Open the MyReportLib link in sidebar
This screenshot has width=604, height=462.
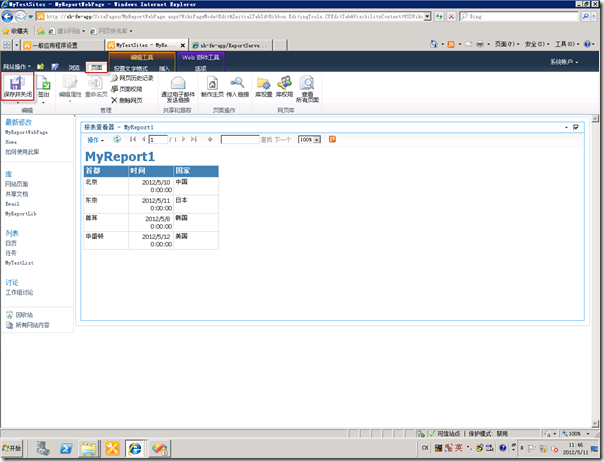pyautogui.click(x=21, y=213)
